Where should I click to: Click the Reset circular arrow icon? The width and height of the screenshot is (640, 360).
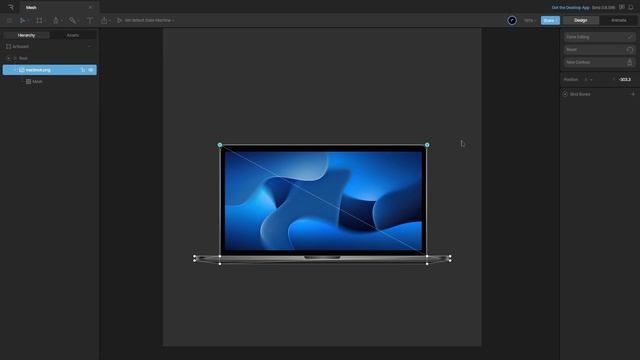(630, 50)
